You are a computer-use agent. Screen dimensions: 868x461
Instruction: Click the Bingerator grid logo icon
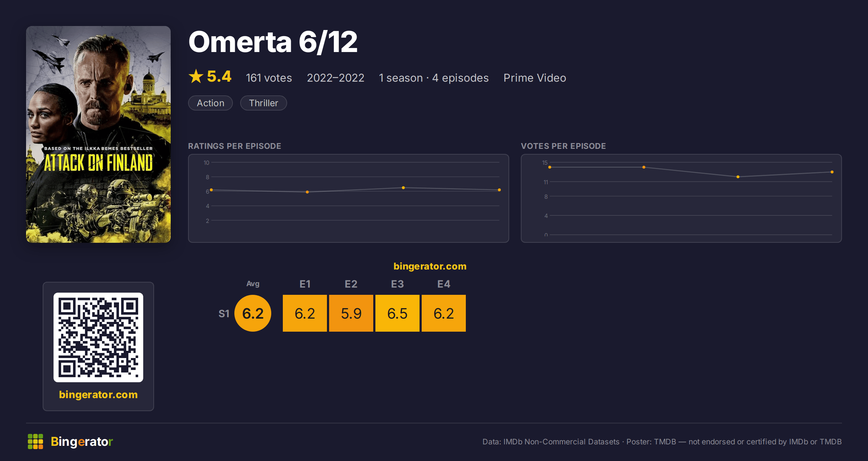click(x=35, y=441)
